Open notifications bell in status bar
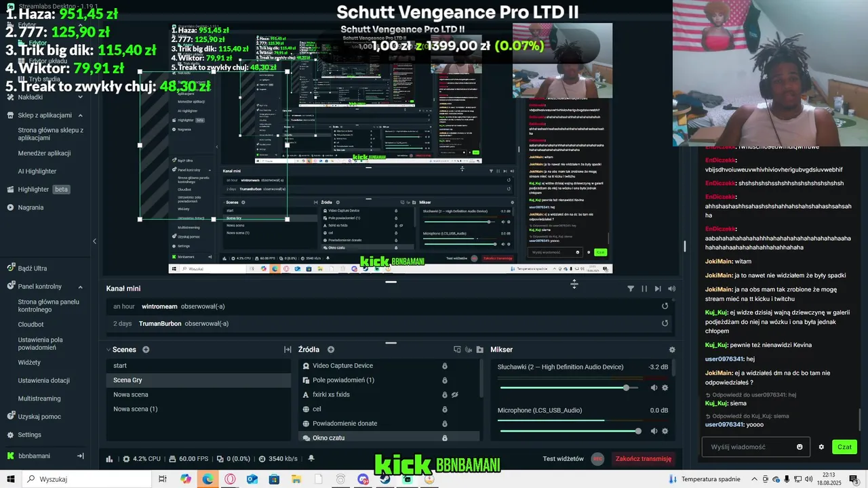The height and width of the screenshot is (488, 868). point(311,459)
